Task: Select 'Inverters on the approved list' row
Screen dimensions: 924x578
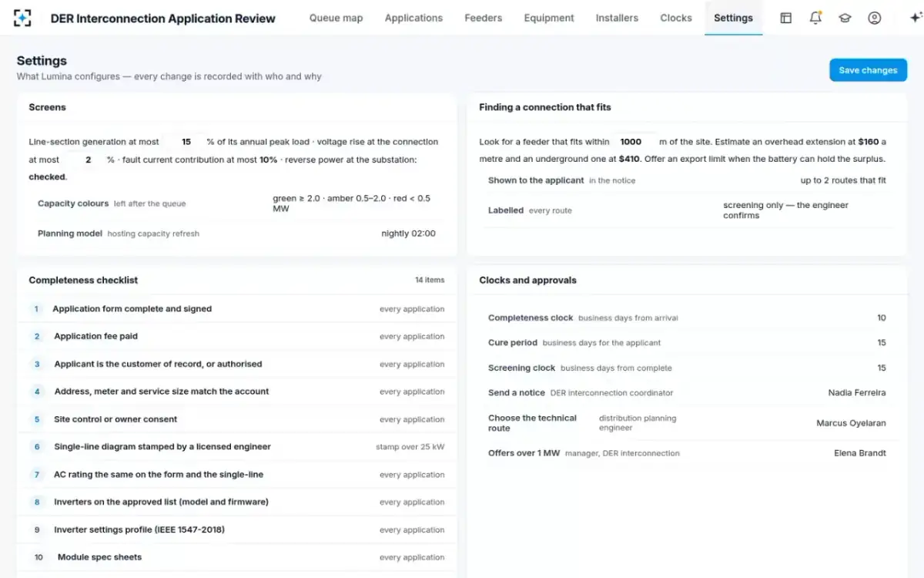Action: pos(237,502)
